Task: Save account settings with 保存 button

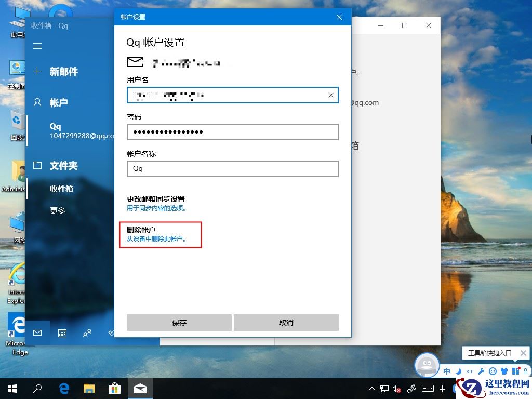Action: [x=179, y=322]
